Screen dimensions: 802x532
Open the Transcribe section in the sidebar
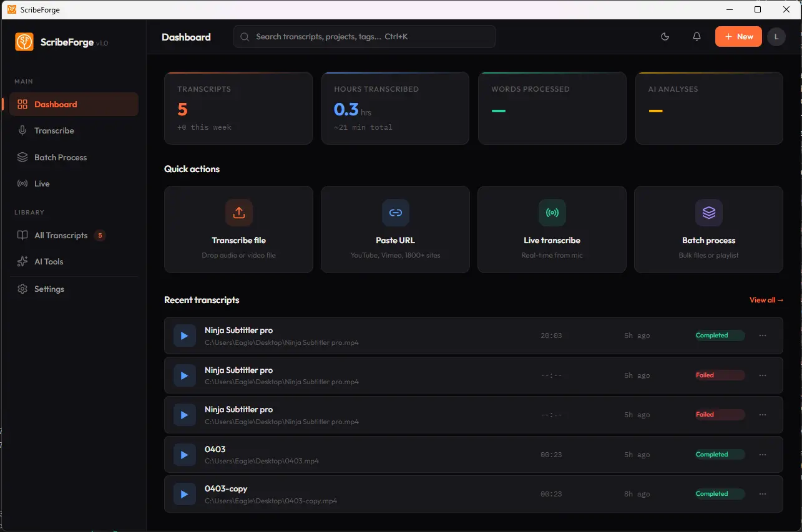click(x=56, y=130)
